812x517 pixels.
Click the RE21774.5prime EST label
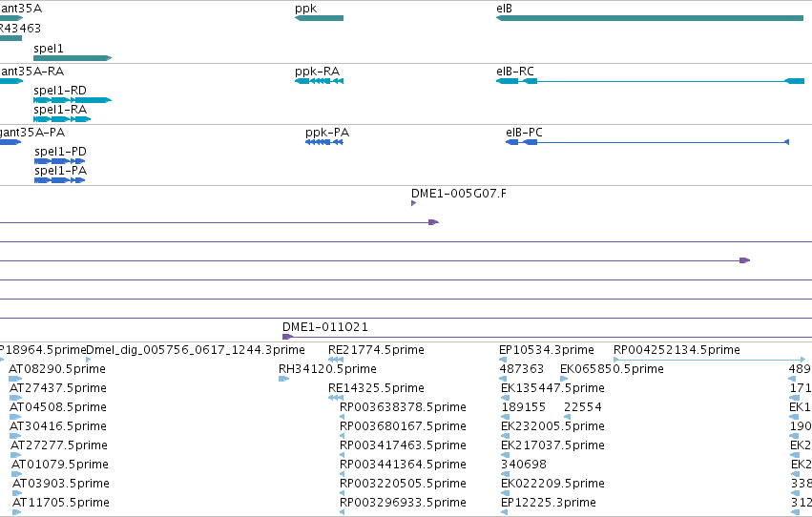pos(376,349)
